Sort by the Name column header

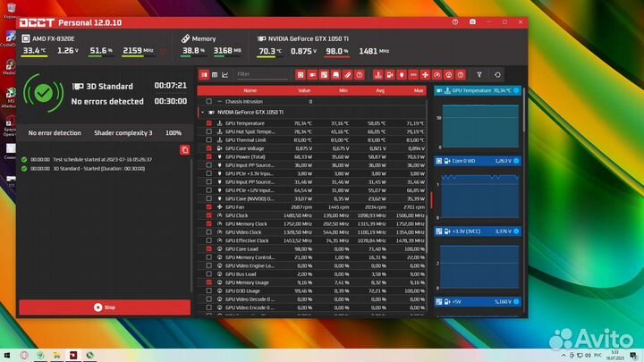pos(250,90)
